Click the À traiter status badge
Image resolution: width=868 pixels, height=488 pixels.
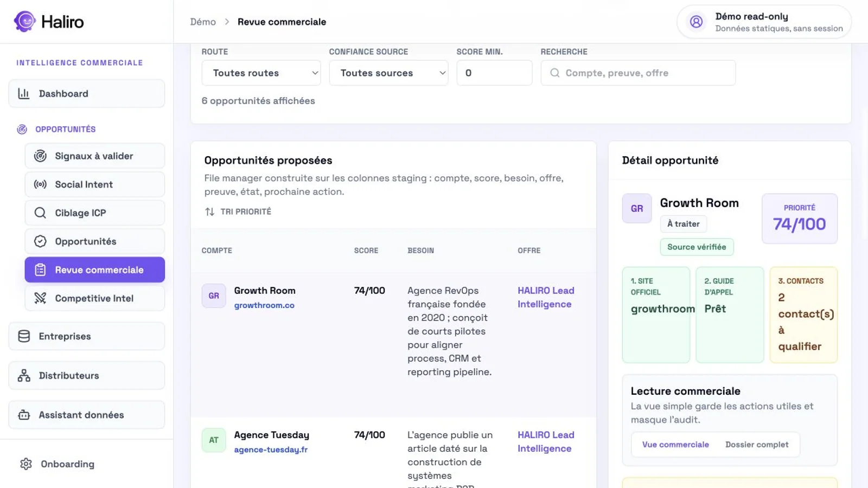click(x=683, y=224)
